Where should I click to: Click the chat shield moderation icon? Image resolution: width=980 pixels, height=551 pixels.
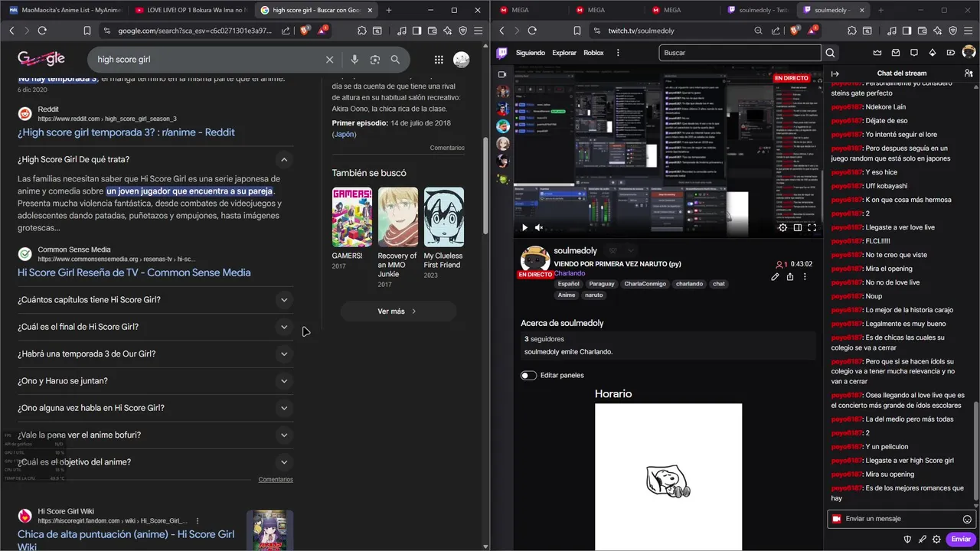pyautogui.click(x=907, y=539)
